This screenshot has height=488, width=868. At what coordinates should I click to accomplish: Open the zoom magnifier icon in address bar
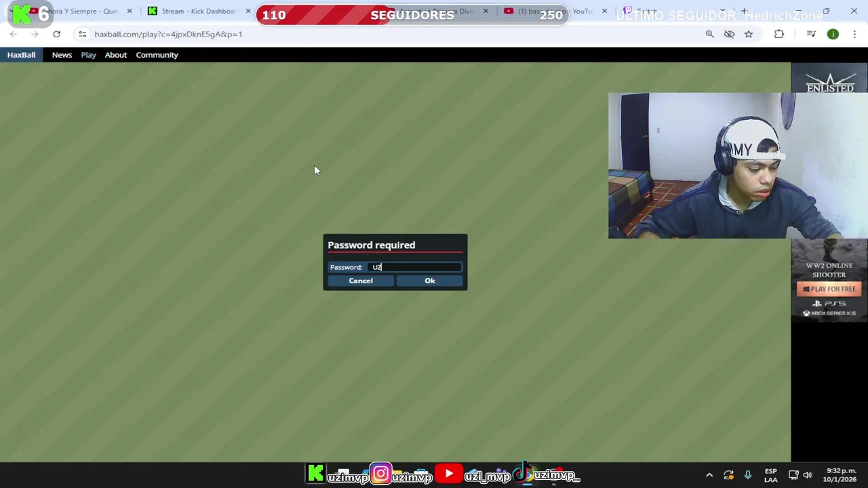point(709,34)
